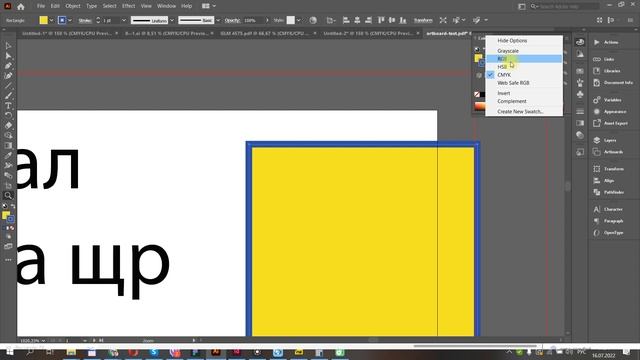640x360 pixels.
Task: Open the Libraries panel
Action: click(607, 71)
